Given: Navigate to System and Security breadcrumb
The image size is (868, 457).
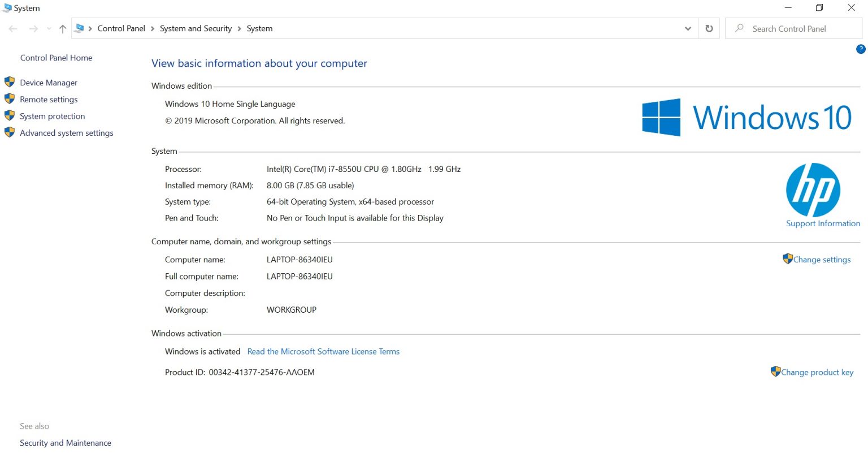Looking at the screenshot, I should [x=196, y=28].
